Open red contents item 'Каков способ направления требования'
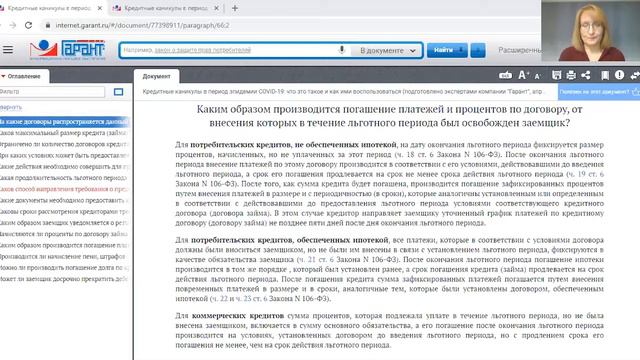Screen dimensions: 640x360 (x=64, y=189)
